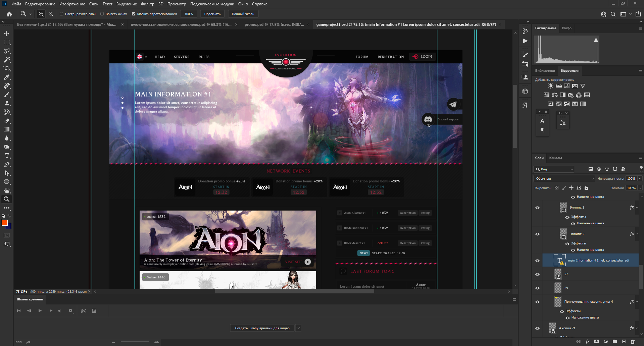Screen dimensions: 644x346
Task: Click the zoom in magnifier icon
Action: pos(41,14)
